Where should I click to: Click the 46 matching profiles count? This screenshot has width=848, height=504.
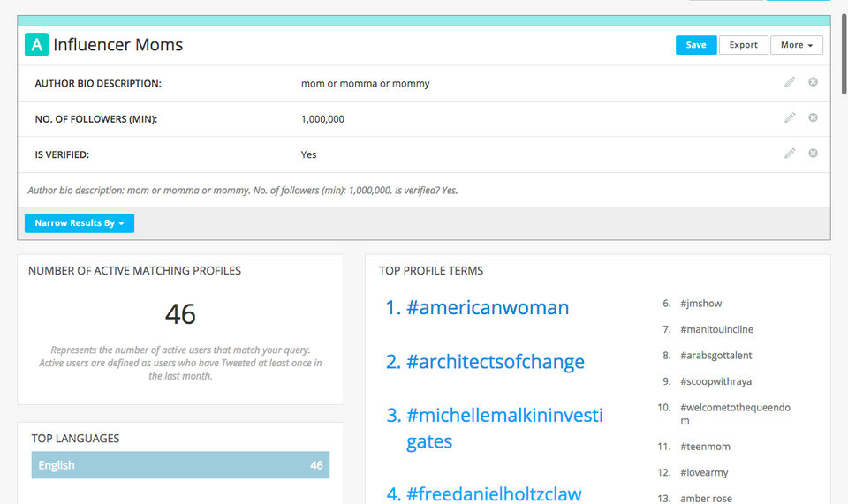[x=180, y=314]
